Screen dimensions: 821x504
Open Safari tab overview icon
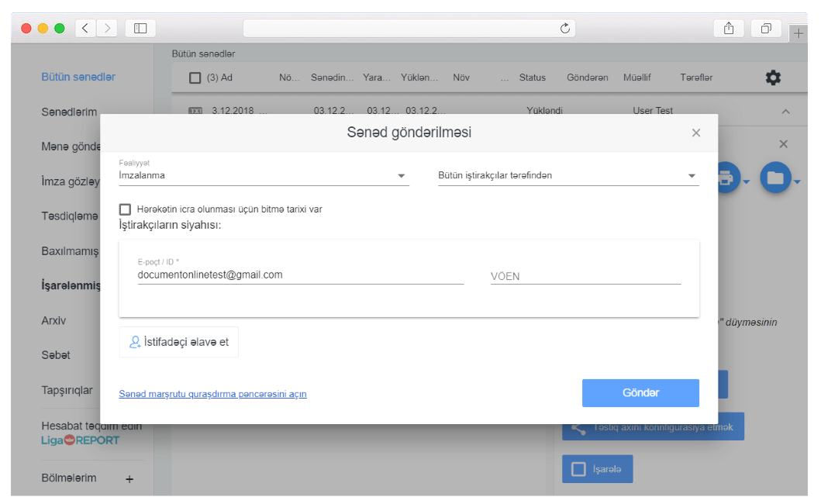766,29
